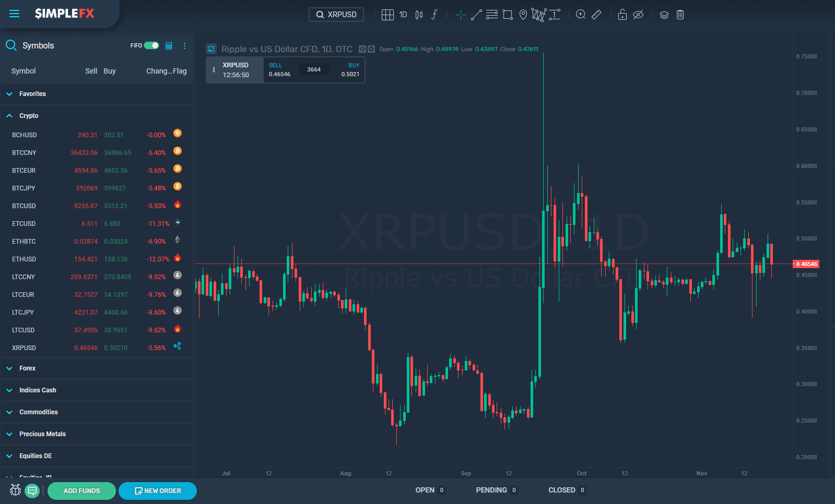Expand the Indices Cash group
This screenshot has width=835, height=504.
coord(97,390)
